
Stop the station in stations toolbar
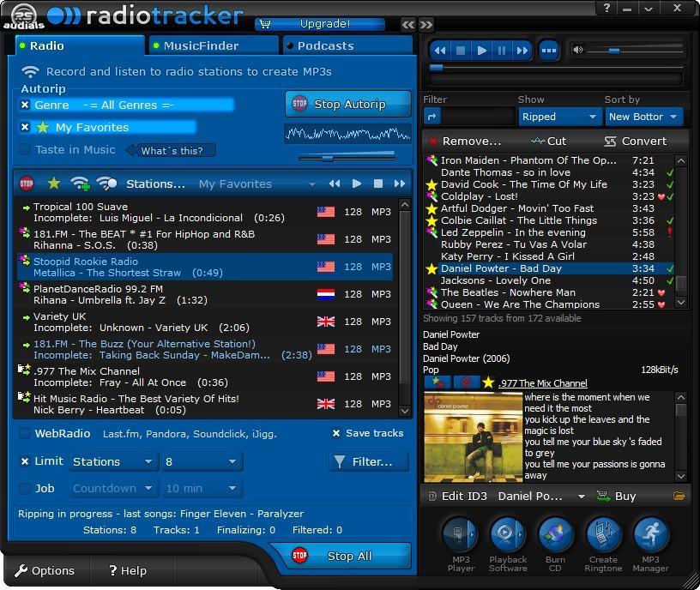click(x=377, y=184)
